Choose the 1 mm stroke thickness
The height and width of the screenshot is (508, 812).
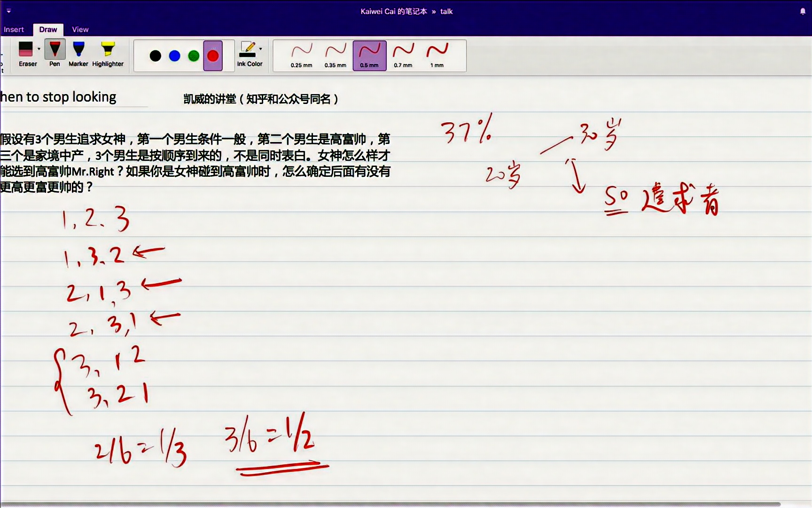pyautogui.click(x=437, y=54)
